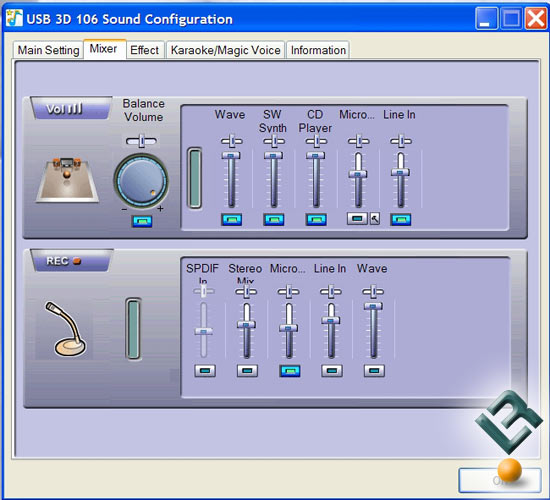Select recording Line In source button

coord(332,371)
